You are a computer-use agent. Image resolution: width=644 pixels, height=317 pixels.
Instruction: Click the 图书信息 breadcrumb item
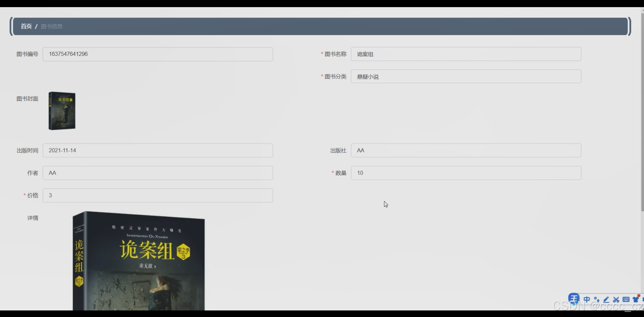point(52,26)
